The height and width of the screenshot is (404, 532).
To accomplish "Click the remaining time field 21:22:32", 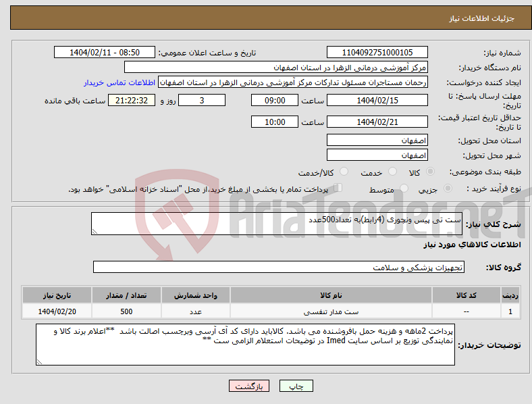I will (x=132, y=100).
